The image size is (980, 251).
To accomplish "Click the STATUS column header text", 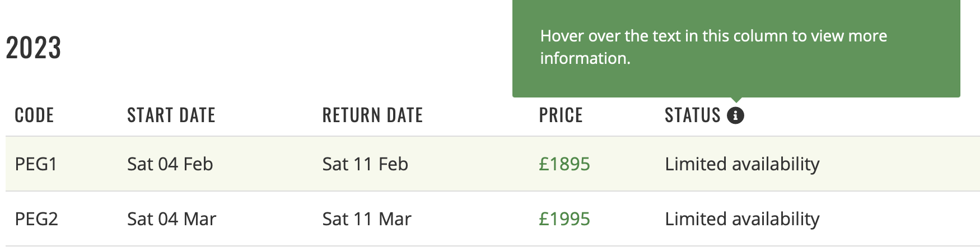I will 693,115.
